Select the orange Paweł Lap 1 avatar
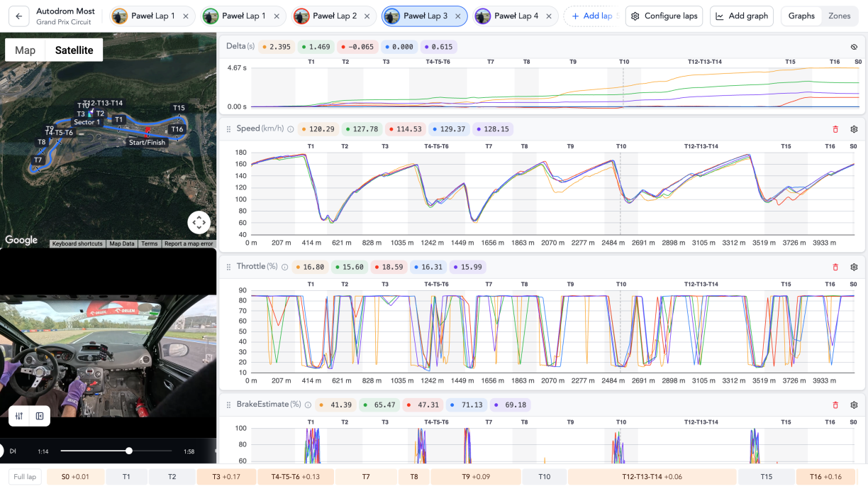868x489 pixels. coord(120,16)
